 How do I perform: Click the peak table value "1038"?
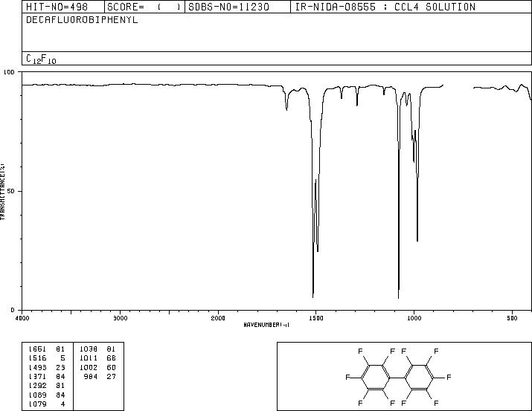coord(89,349)
